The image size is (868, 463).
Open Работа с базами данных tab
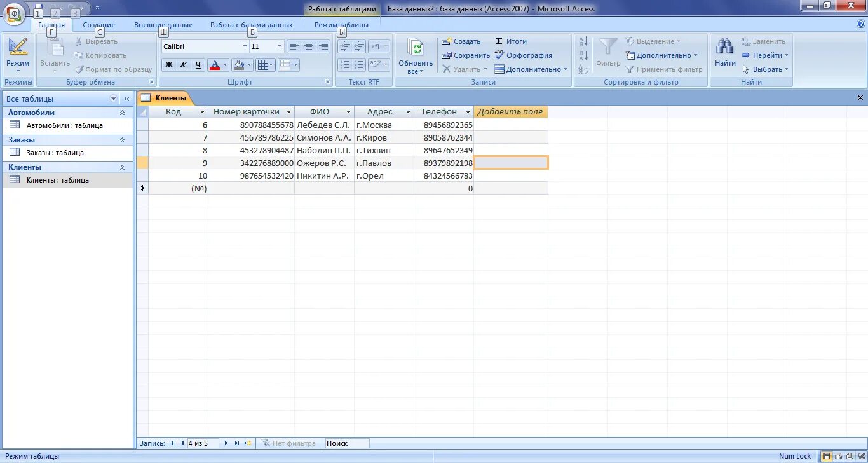[x=252, y=25]
